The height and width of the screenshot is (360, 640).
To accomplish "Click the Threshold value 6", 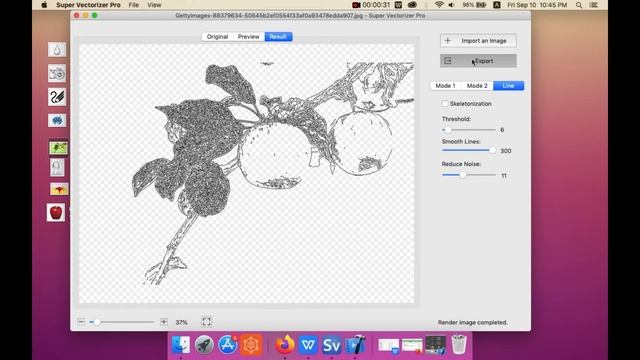I will 502,130.
